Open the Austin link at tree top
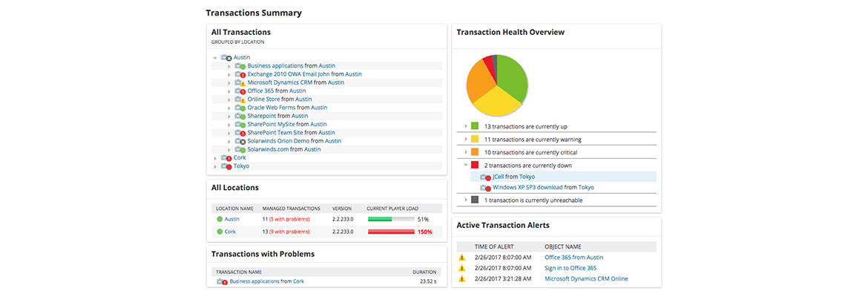 tap(242, 57)
